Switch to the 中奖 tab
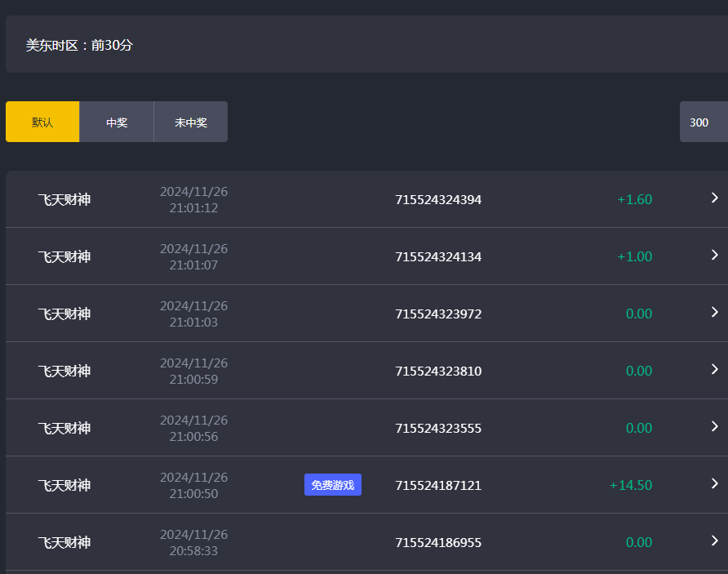 (x=117, y=122)
